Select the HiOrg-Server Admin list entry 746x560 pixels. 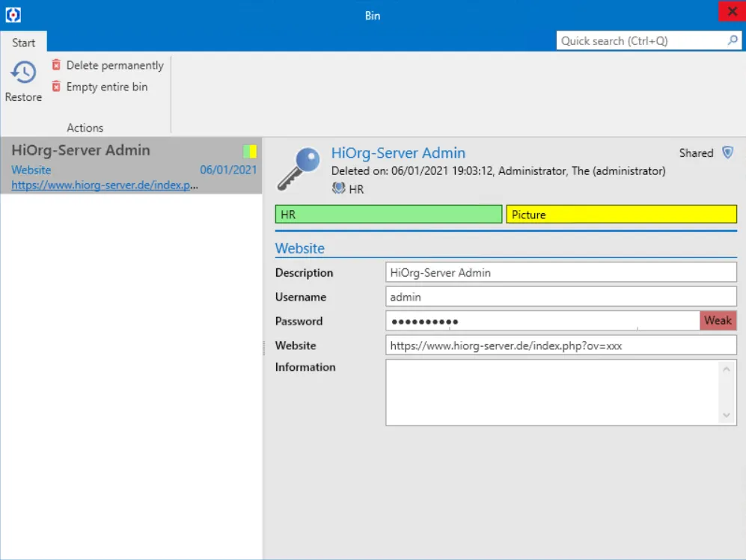click(x=131, y=165)
